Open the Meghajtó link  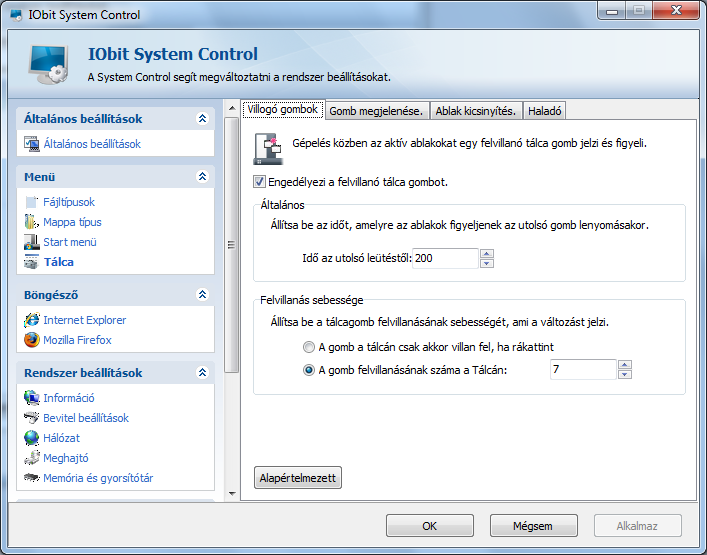[66, 458]
